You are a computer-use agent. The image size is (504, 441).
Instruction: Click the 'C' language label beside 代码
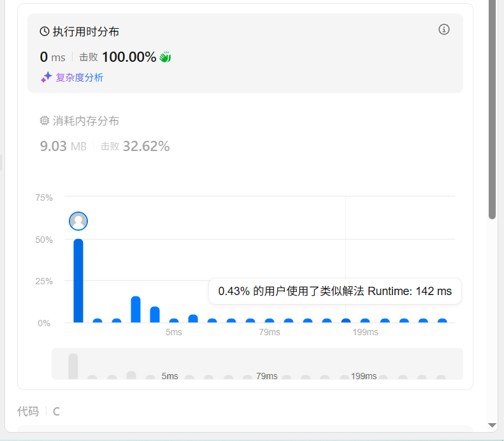(x=56, y=412)
